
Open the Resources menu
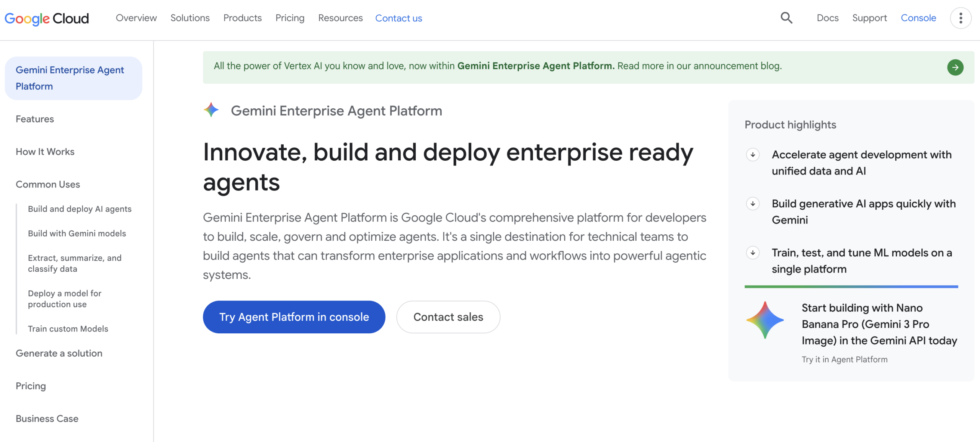(340, 18)
